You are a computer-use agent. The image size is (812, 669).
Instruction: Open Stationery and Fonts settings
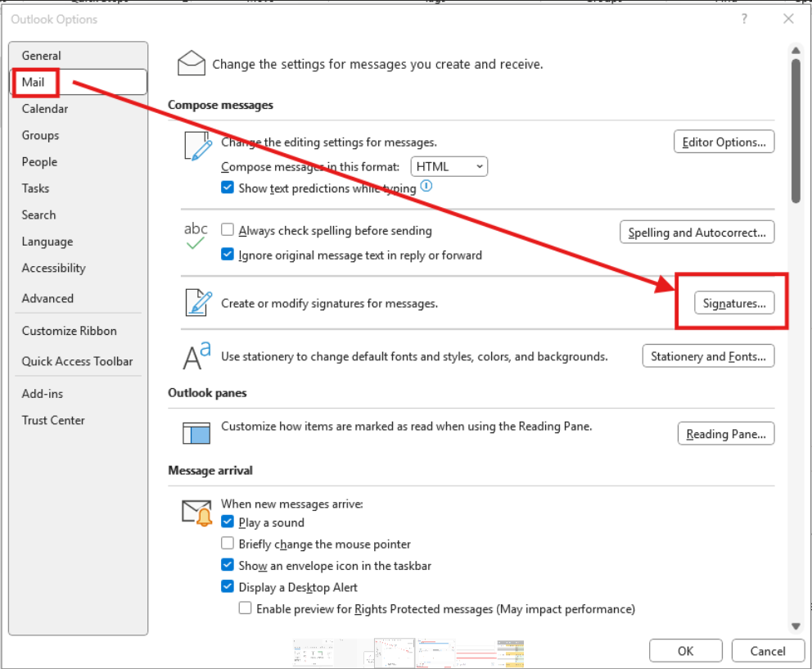click(x=708, y=356)
